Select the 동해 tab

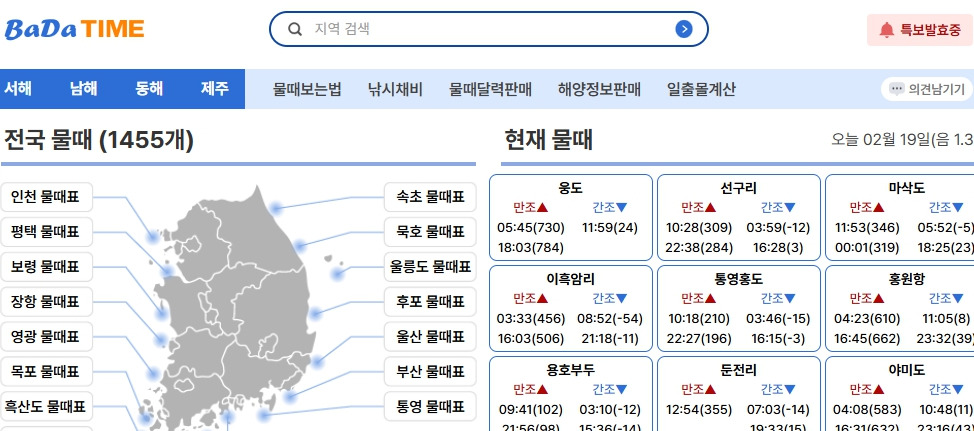(149, 89)
